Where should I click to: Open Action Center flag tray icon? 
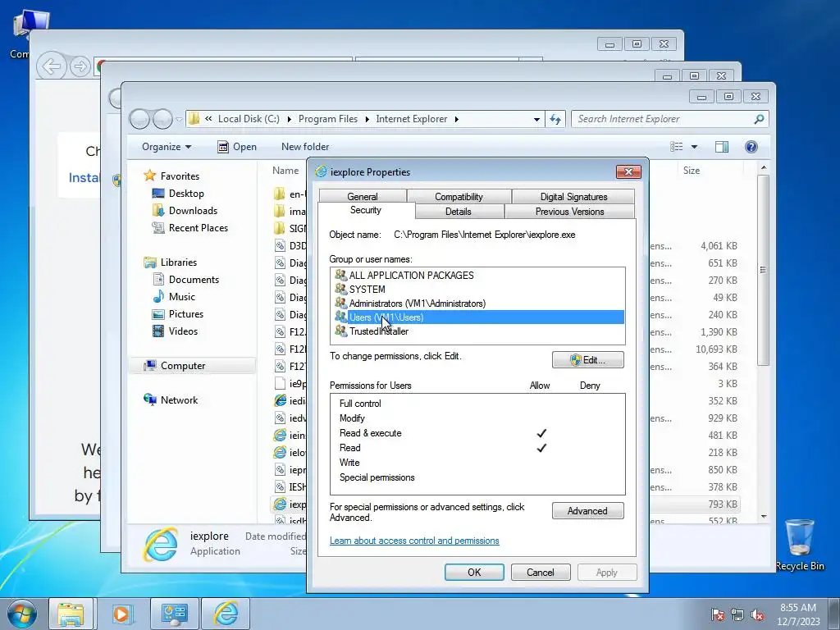(717, 614)
